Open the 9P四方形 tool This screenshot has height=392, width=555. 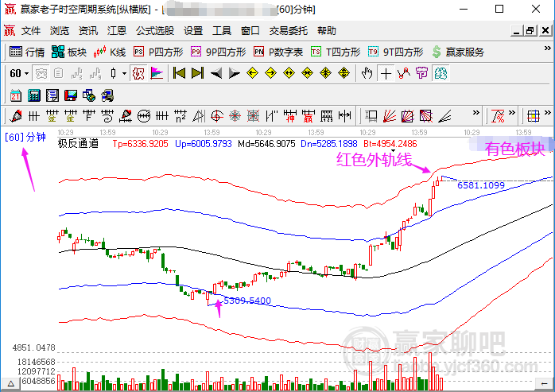219,52
